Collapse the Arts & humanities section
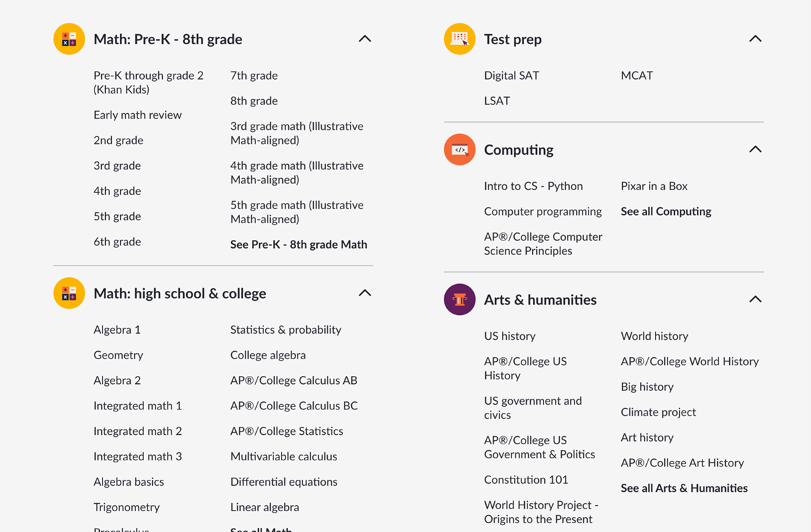 point(755,300)
